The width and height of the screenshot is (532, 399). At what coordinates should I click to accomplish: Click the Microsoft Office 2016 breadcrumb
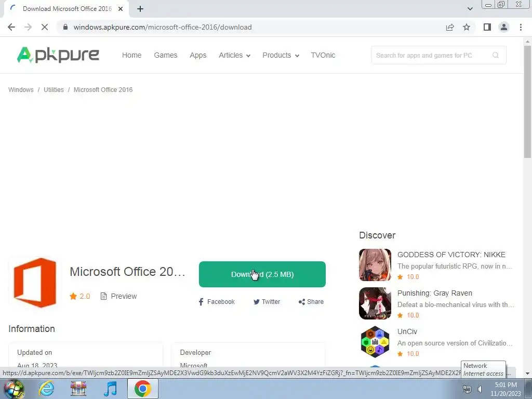pos(103,89)
